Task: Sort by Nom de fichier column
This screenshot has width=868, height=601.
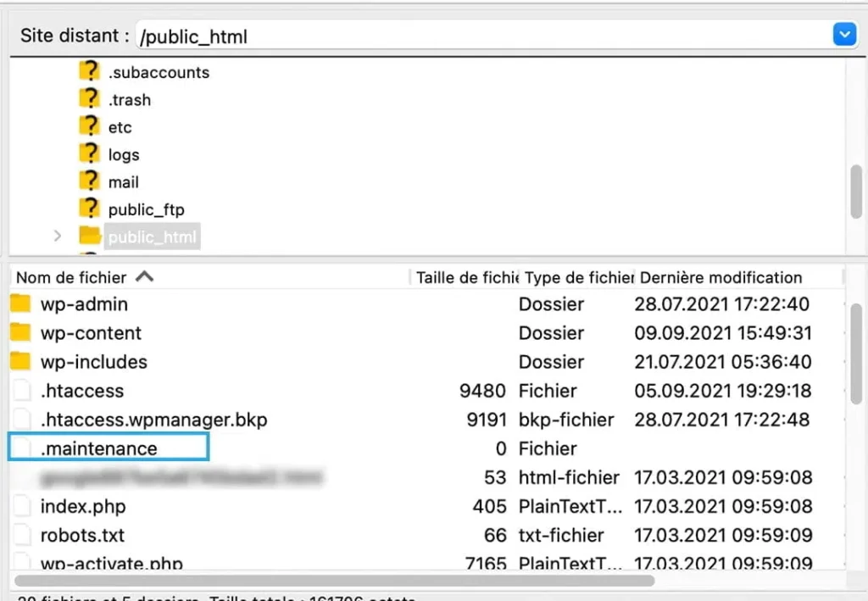Action: click(x=72, y=277)
